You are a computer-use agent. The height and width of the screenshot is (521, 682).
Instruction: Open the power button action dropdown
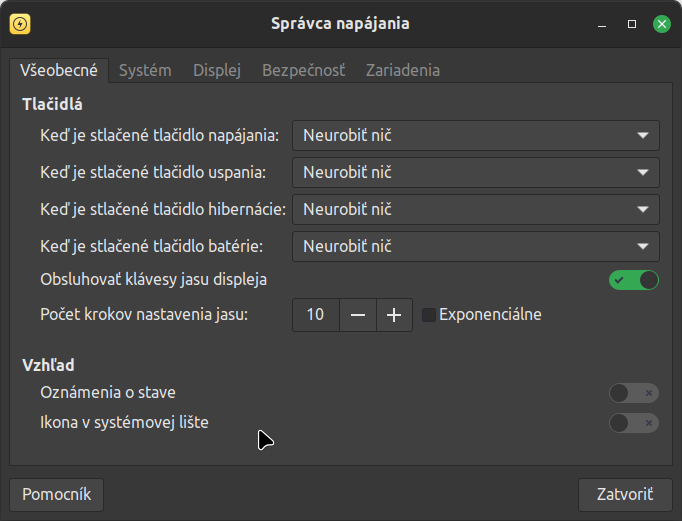click(x=475, y=135)
